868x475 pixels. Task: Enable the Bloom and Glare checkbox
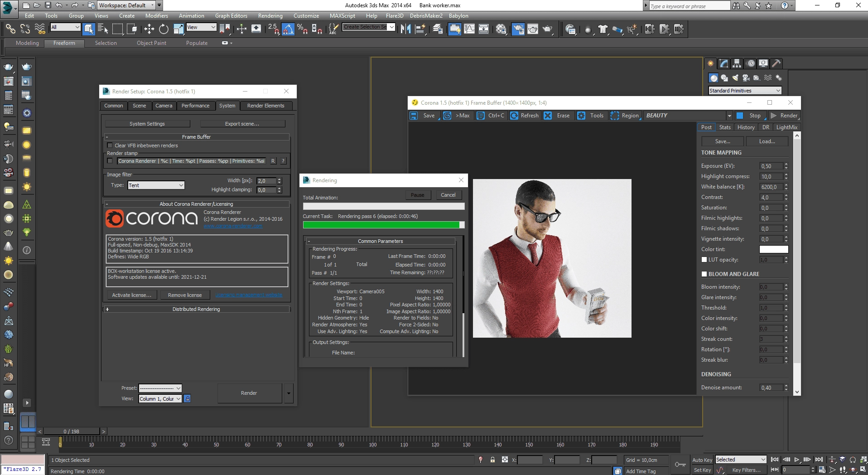click(704, 274)
